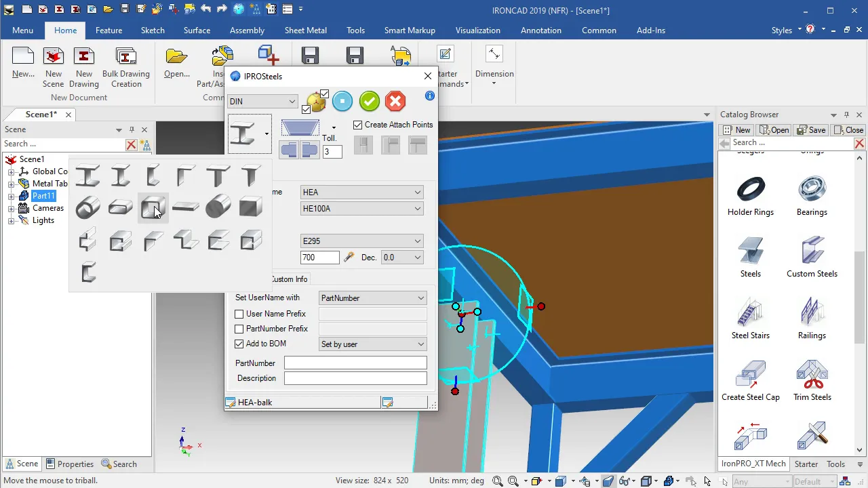868x488 pixels.
Task: Click Catalog Browser Save button
Action: pyautogui.click(x=811, y=130)
